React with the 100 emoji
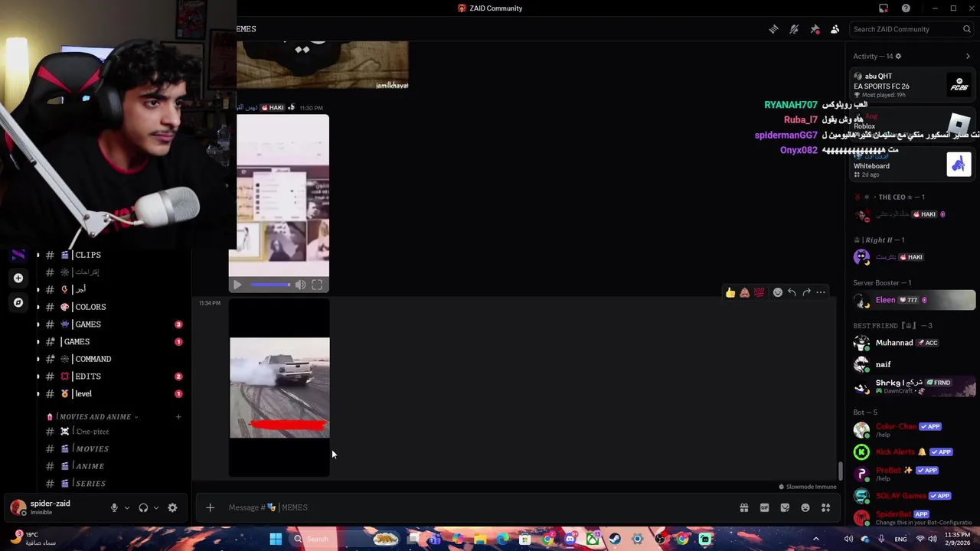Viewport: 980px width, 551px height. (x=759, y=292)
